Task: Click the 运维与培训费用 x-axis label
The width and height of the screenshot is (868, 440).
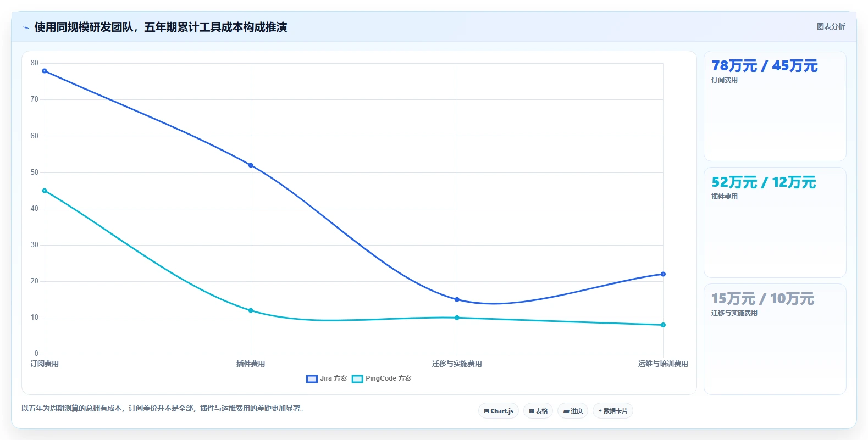Action: [663, 364]
